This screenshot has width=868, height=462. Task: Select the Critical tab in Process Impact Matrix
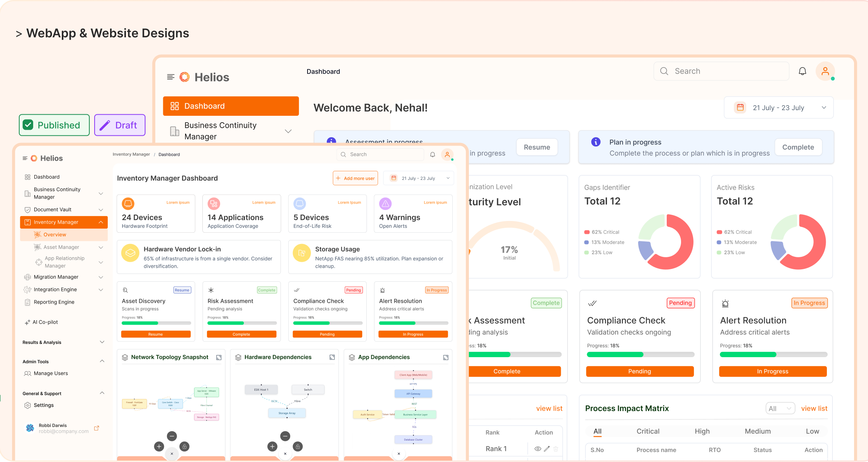point(648,431)
